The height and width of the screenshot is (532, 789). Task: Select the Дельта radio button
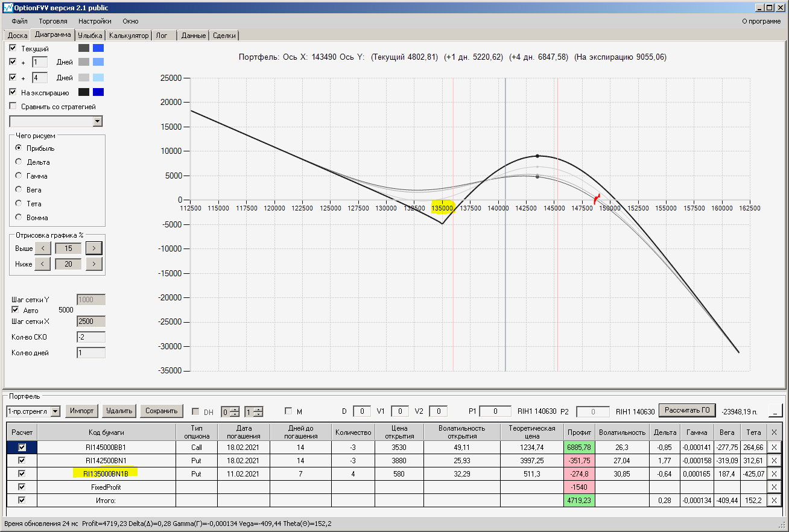19,162
